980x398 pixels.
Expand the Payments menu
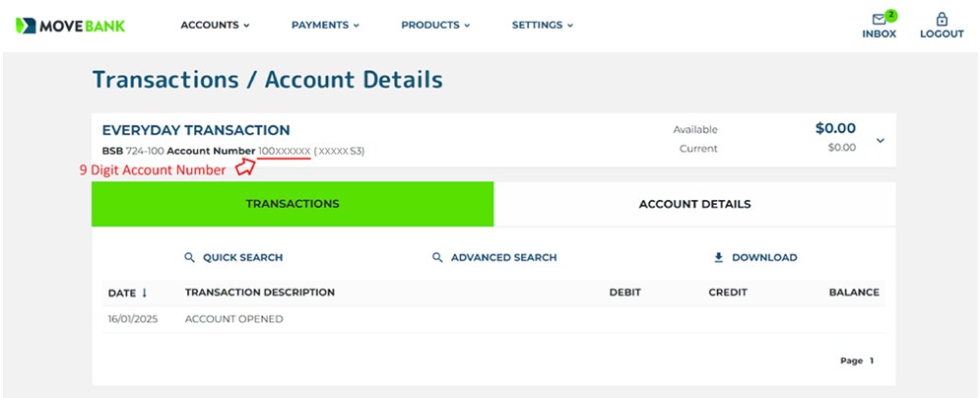[x=325, y=25]
